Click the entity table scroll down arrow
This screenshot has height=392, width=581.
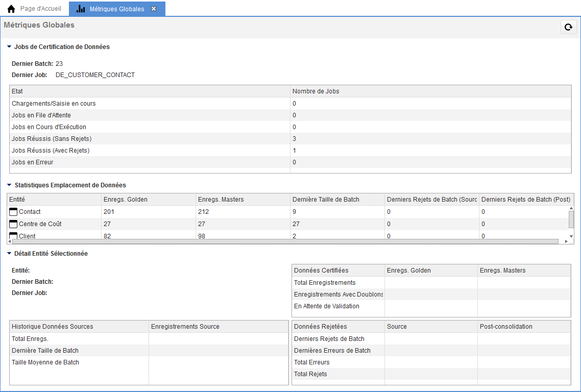coord(571,236)
